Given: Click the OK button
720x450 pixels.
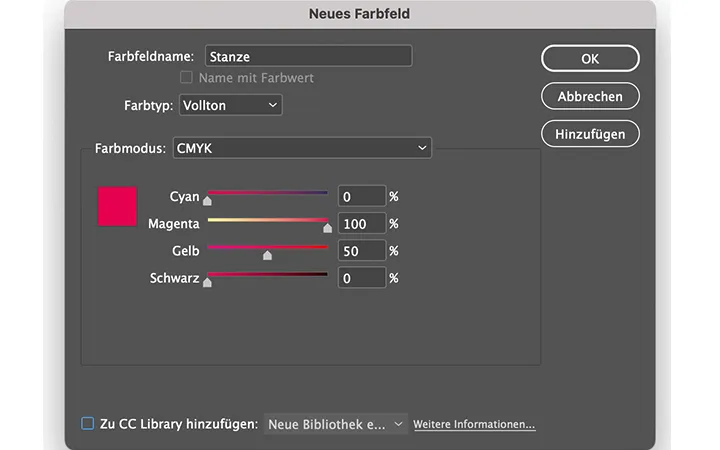Looking at the screenshot, I should [590, 59].
